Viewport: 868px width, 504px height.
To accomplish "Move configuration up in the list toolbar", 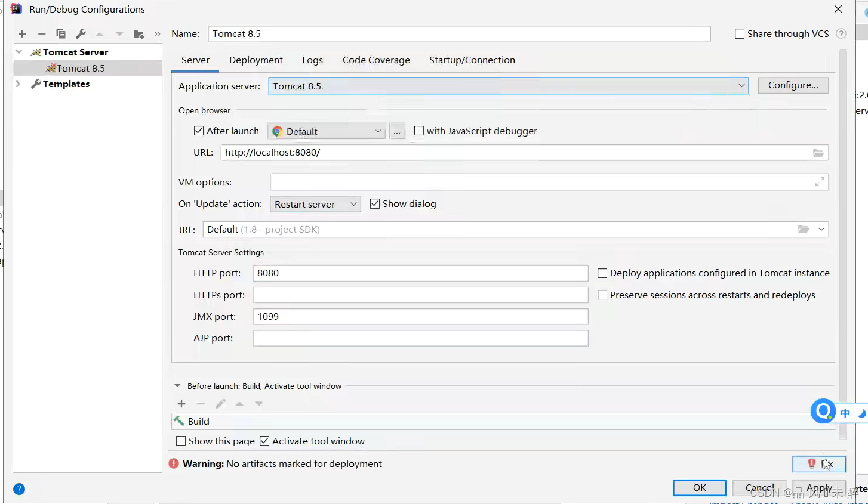I will click(x=100, y=34).
